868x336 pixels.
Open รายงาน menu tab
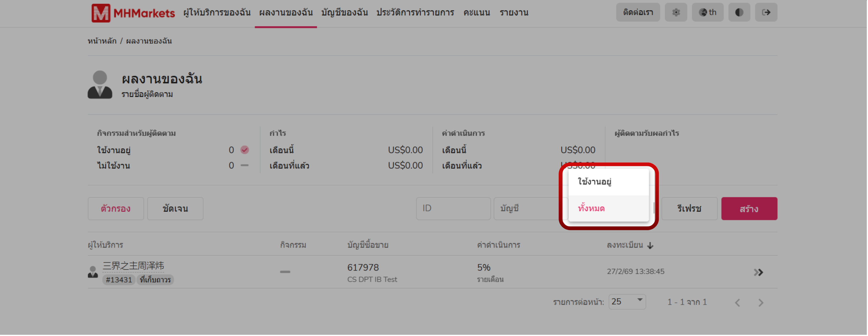coord(514,13)
